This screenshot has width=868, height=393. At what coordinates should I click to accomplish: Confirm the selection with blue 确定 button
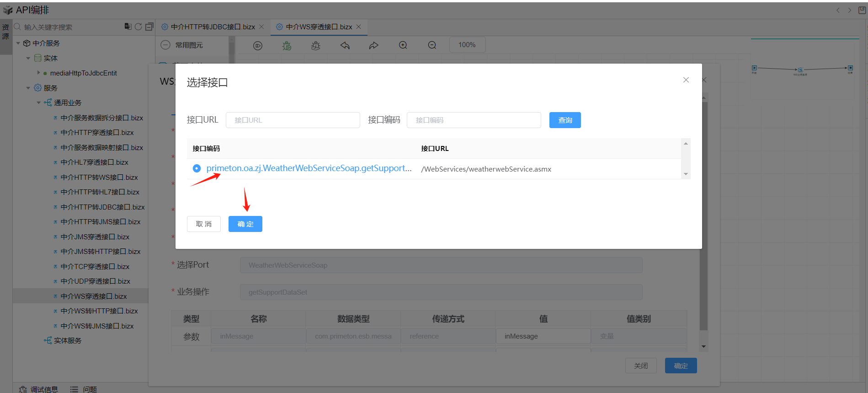pyautogui.click(x=245, y=224)
